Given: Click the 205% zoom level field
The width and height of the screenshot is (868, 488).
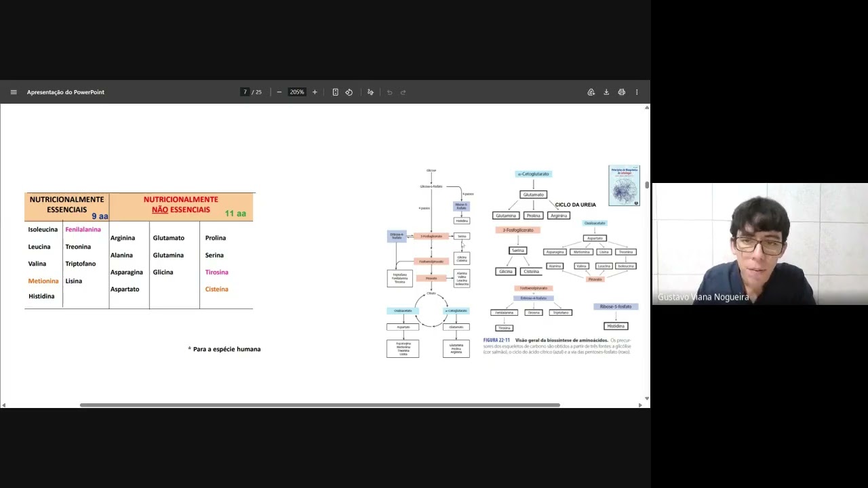Looking at the screenshot, I should (297, 92).
